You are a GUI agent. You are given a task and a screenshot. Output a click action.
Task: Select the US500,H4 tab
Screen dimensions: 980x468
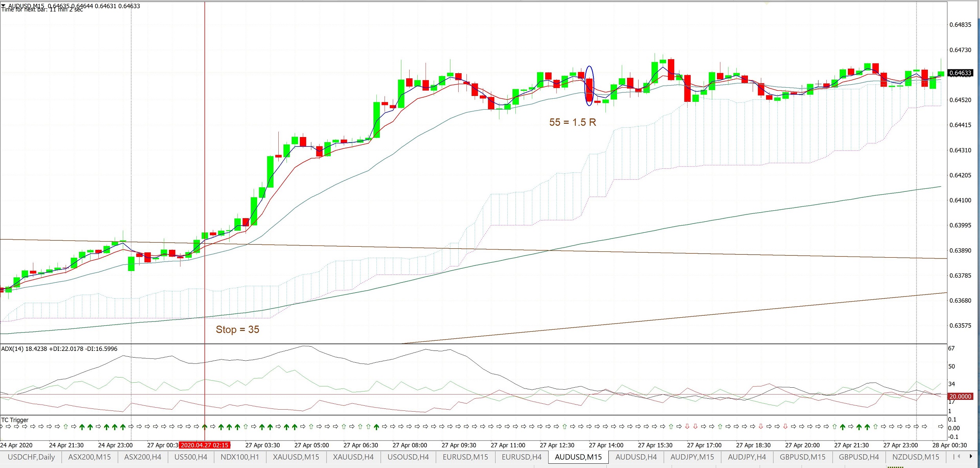[x=191, y=457]
